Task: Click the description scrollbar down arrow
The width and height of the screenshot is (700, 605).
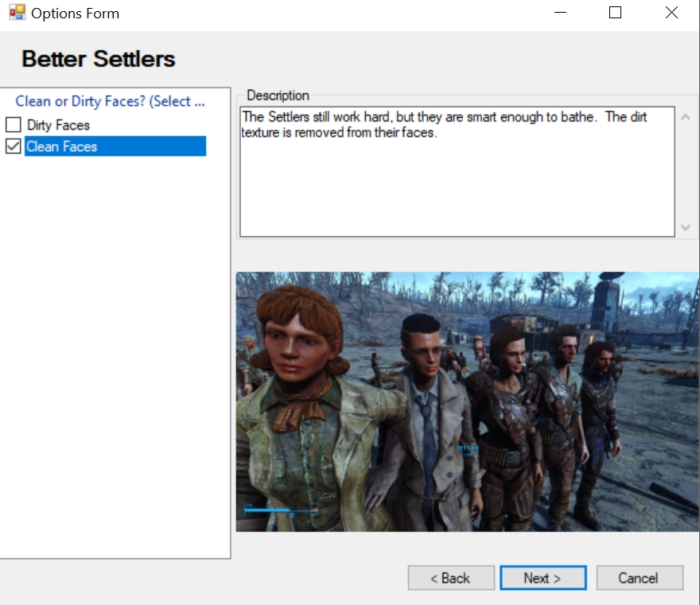Action: point(686,228)
